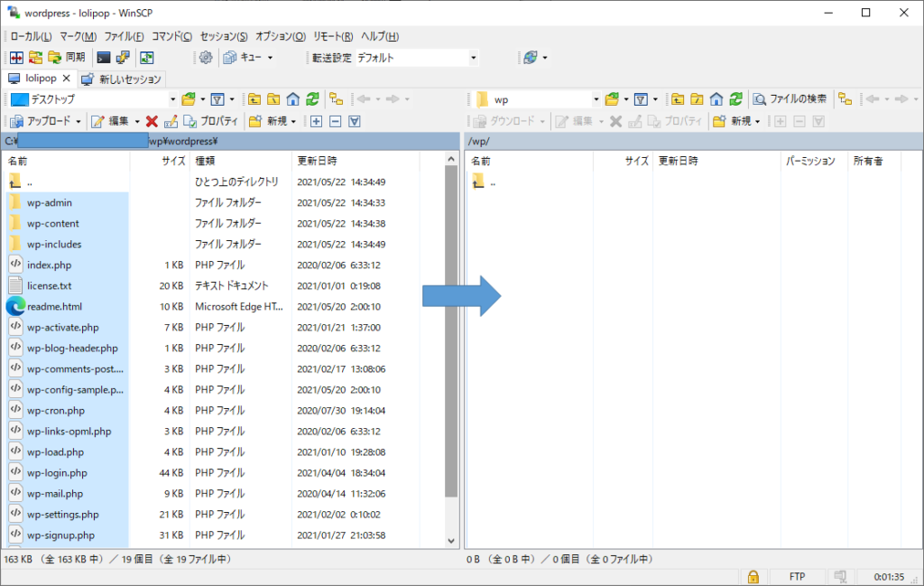The width and height of the screenshot is (924, 586).
Task: Open the terminal console icon
Action: 104,58
